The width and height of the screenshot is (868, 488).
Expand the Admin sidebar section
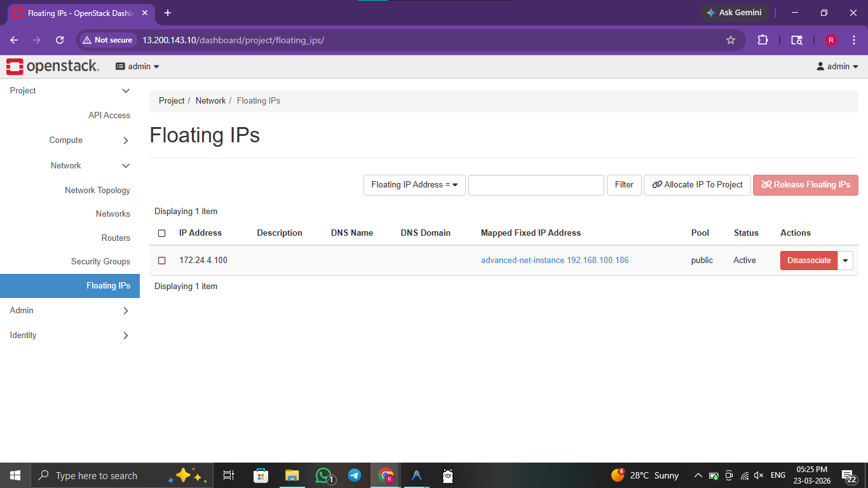70,310
